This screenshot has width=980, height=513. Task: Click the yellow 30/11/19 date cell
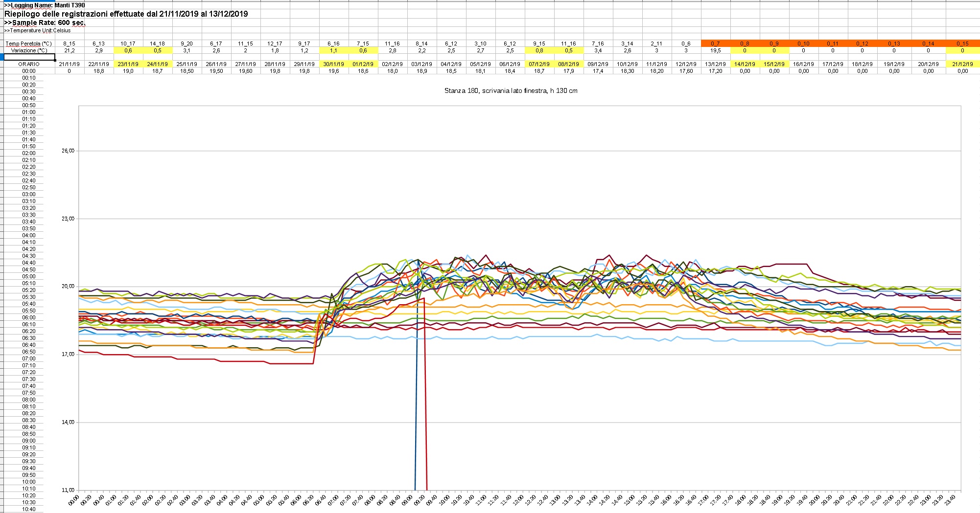(333, 64)
